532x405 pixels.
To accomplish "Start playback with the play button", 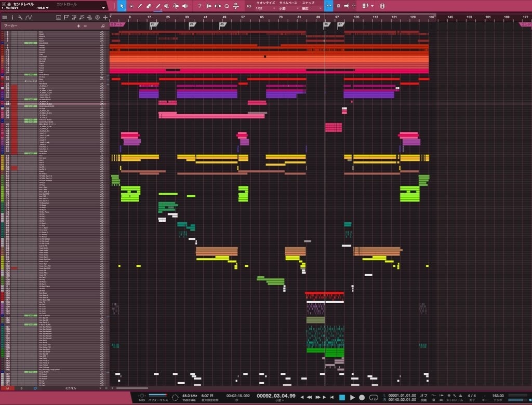I will 352,397.
